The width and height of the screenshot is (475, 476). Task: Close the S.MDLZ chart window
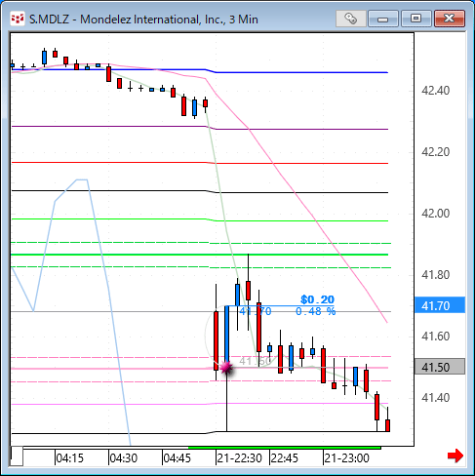tap(450, 19)
